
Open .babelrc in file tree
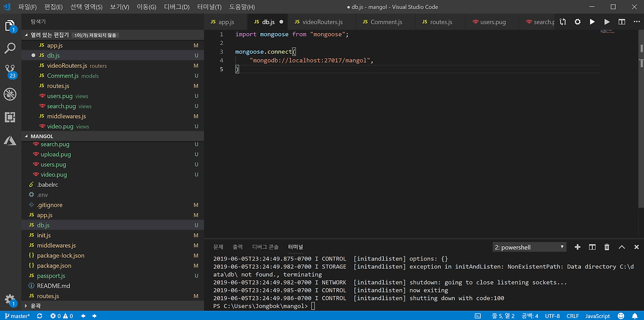(113, 184)
